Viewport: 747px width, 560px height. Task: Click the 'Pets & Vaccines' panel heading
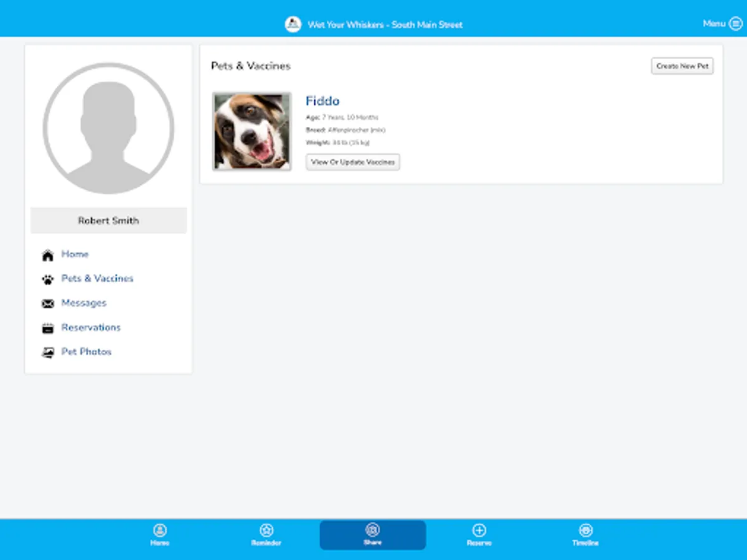click(x=251, y=66)
